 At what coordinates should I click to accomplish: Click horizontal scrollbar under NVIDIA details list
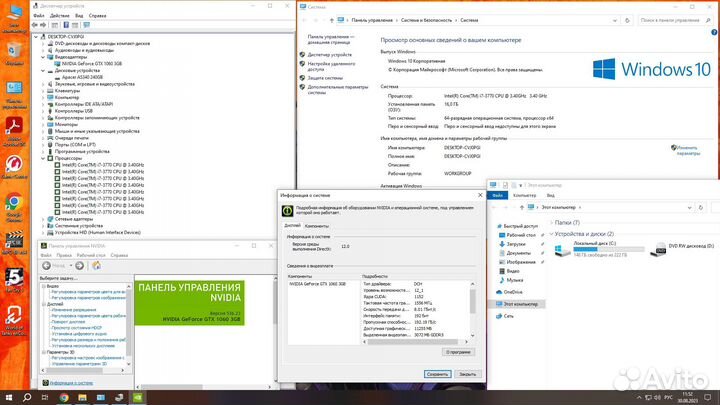tap(415, 342)
